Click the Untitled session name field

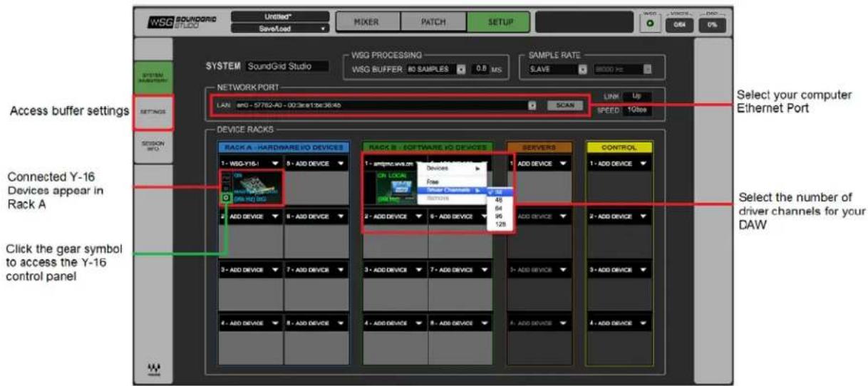tap(280, 16)
